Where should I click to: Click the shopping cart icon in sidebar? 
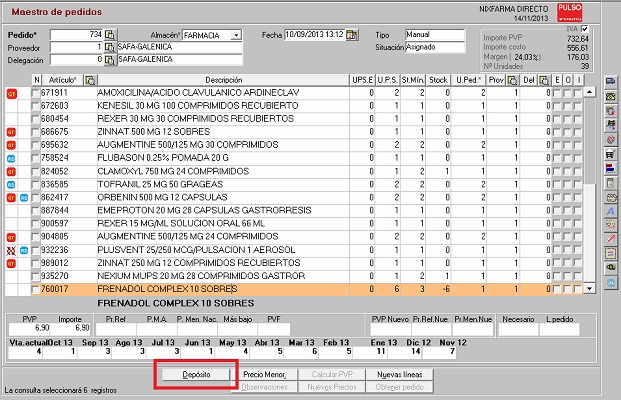click(x=610, y=154)
